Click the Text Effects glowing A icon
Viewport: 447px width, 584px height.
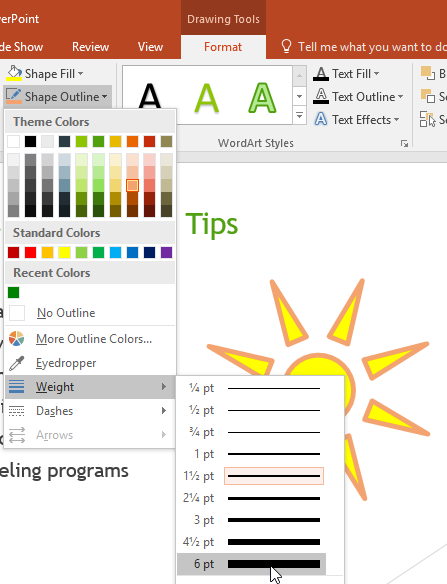coord(321,120)
